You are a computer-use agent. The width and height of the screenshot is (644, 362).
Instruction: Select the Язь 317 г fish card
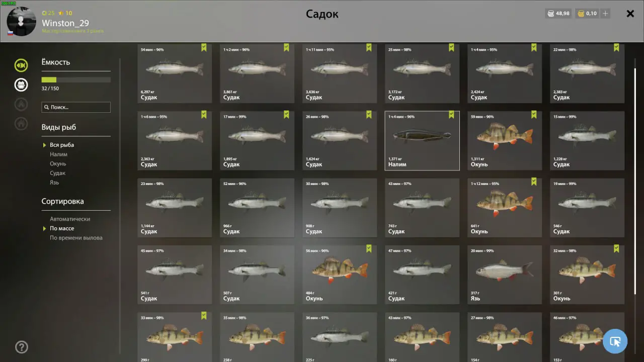click(505, 275)
